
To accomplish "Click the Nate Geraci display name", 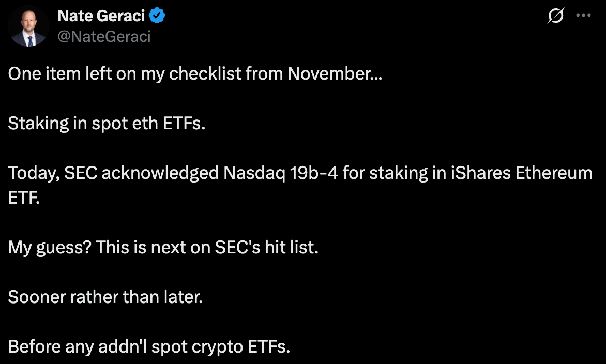I will click(x=101, y=16).
